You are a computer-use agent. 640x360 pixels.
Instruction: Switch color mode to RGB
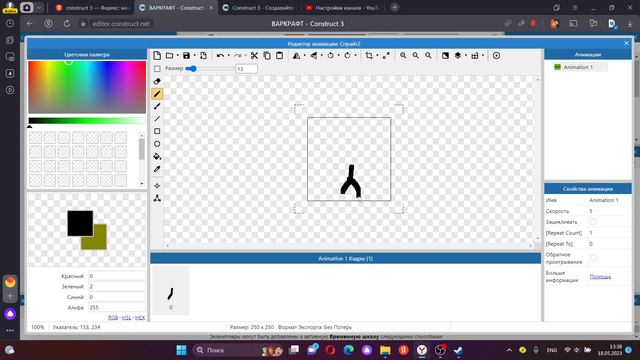113,318
